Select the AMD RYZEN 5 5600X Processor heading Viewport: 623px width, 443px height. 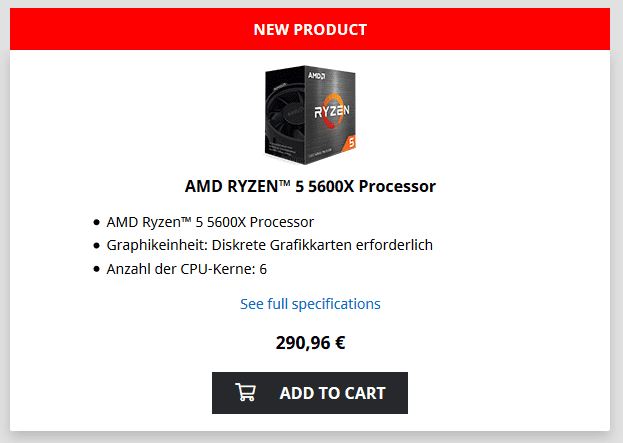(x=310, y=186)
